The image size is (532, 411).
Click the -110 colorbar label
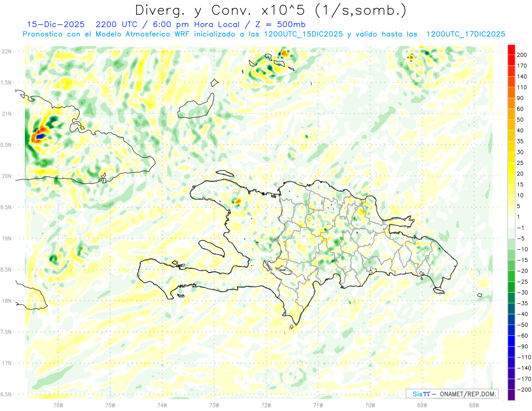point(524,357)
